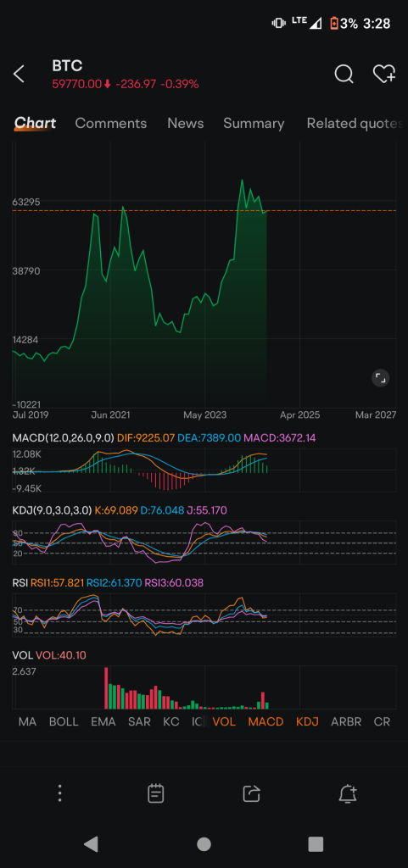Tap the RSI3:60.038 value
Image resolution: width=408 pixels, height=868 pixels.
pyautogui.click(x=174, y=582)
